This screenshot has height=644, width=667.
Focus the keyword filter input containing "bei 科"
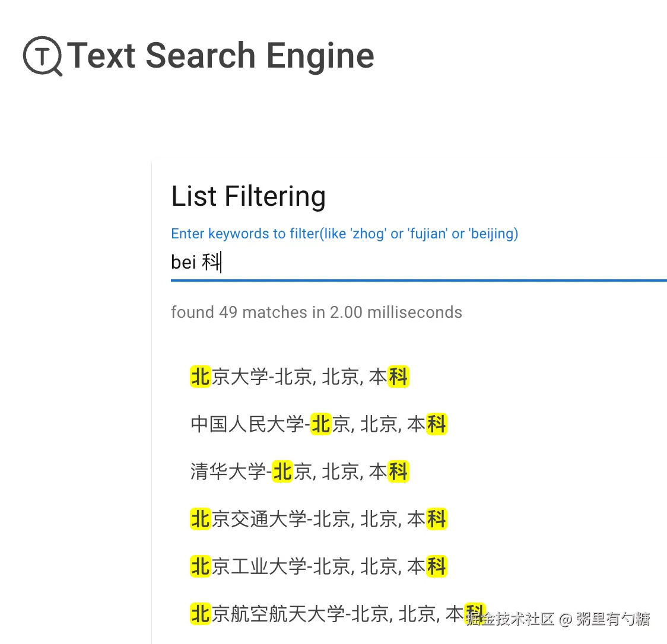tap(415, 262)
